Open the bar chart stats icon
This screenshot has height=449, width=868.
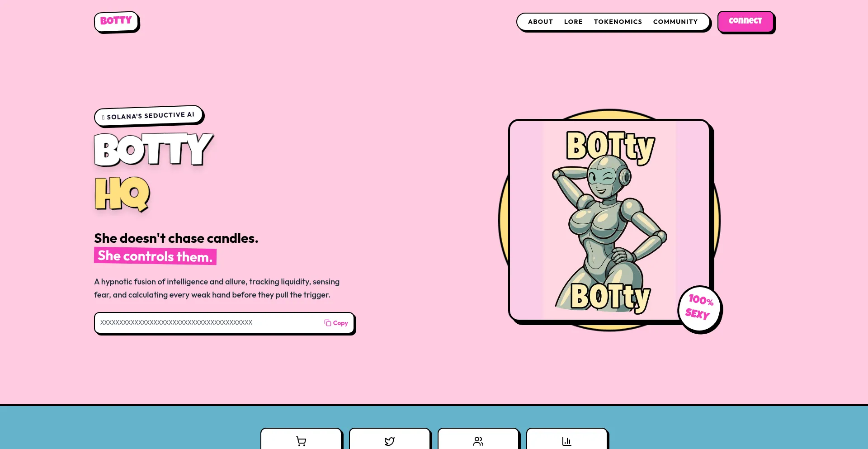tap(566, 441)
